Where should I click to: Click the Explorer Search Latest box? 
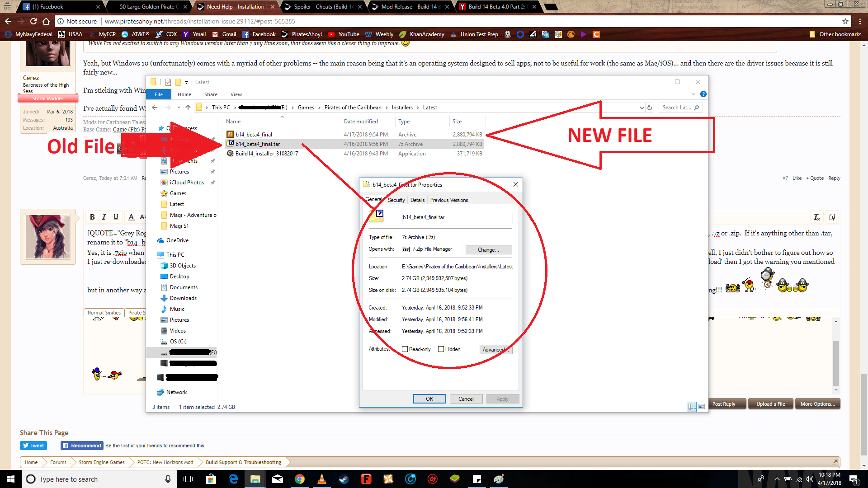(680, 108)
